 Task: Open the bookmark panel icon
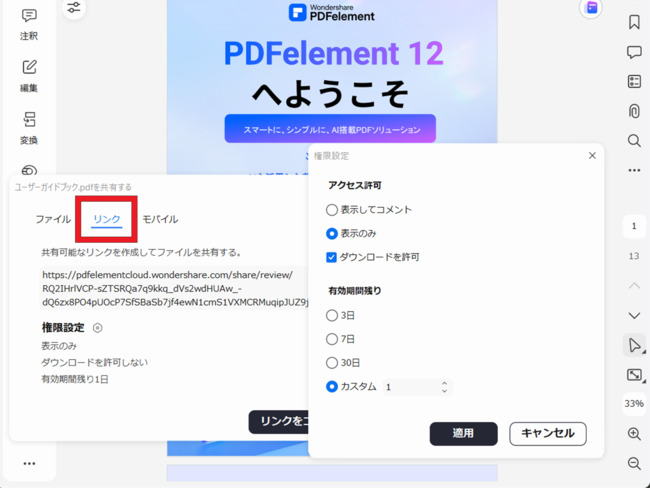click(634, 22)
